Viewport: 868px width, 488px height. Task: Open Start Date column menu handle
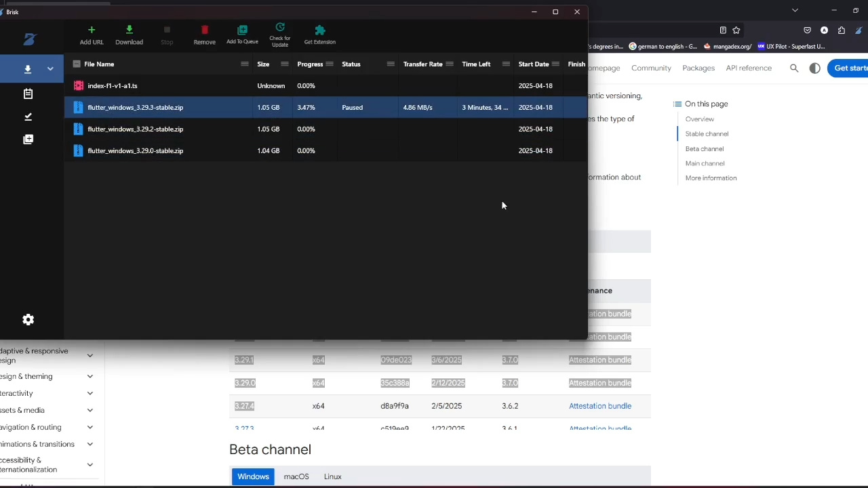(x=555, y=64)
